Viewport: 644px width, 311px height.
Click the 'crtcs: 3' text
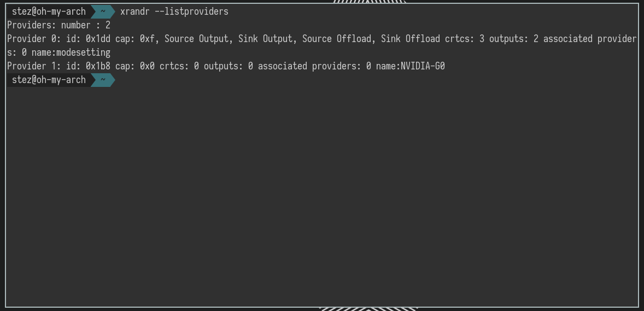coord(464,39)
